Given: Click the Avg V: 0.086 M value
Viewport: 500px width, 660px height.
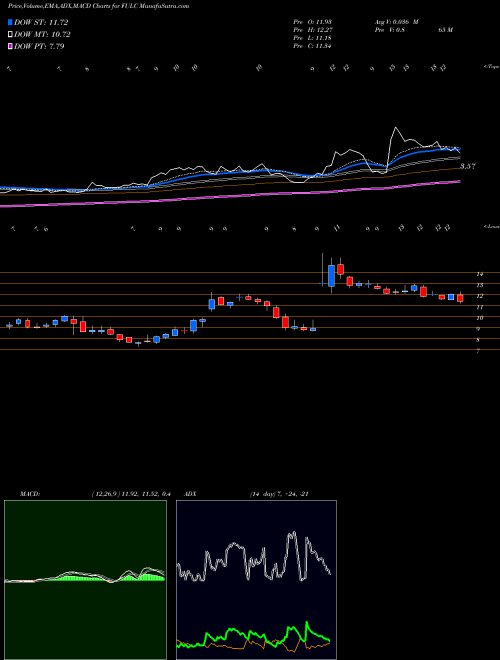Looking at the screenshot, I should [x=396, y=22].
